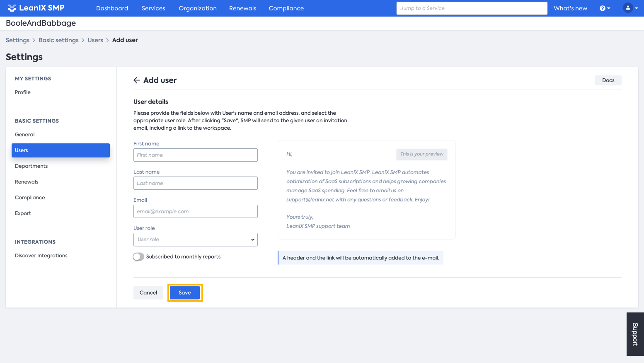
Task: Click the Last name field
Action: tap(196, 183)
